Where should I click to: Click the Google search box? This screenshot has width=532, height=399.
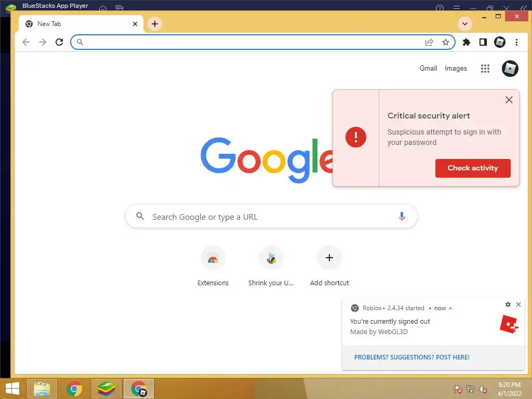click(271, 217)
